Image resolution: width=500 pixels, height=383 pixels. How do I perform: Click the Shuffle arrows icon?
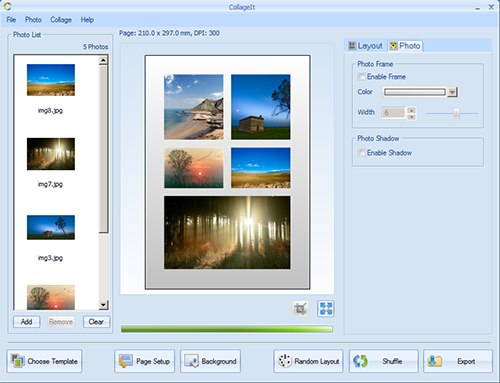360,361
